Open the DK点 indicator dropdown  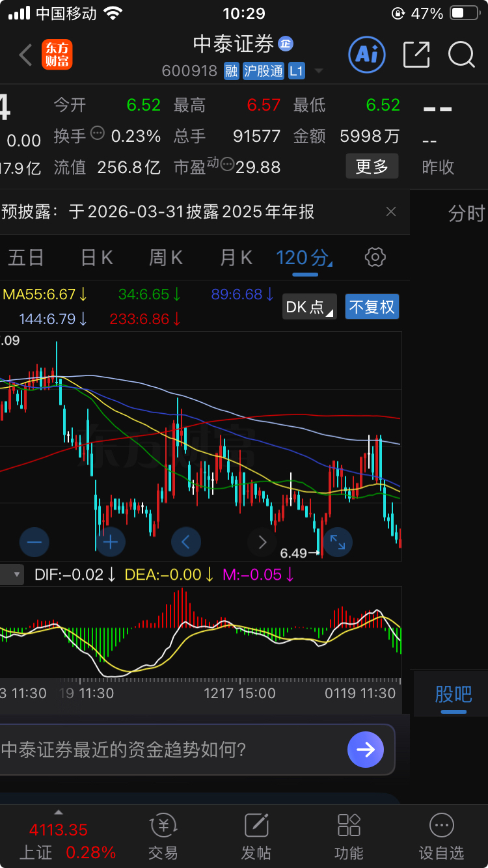tap(310, 306)
